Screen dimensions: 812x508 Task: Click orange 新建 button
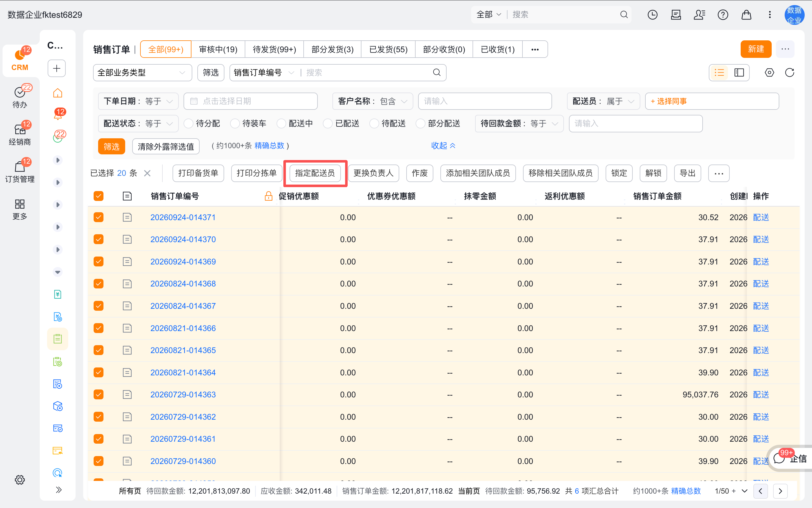[756, 49]
